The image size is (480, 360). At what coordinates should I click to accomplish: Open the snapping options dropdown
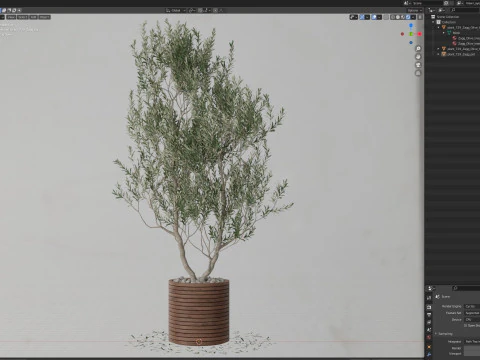206,10
